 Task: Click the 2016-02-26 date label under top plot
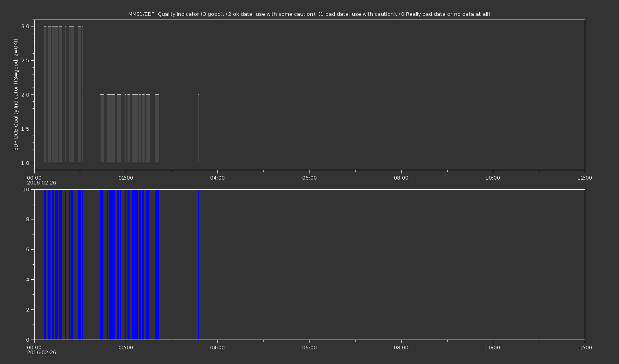(x=42, y=183)
